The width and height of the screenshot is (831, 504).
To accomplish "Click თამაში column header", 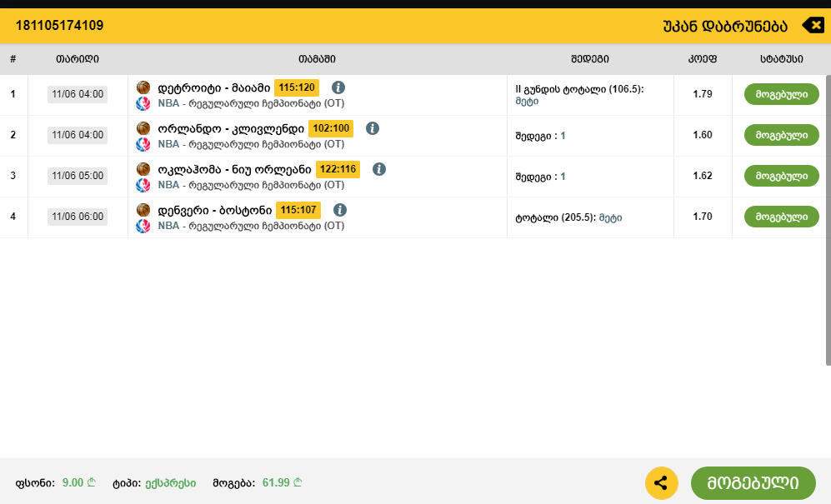I will pos(317,59).
